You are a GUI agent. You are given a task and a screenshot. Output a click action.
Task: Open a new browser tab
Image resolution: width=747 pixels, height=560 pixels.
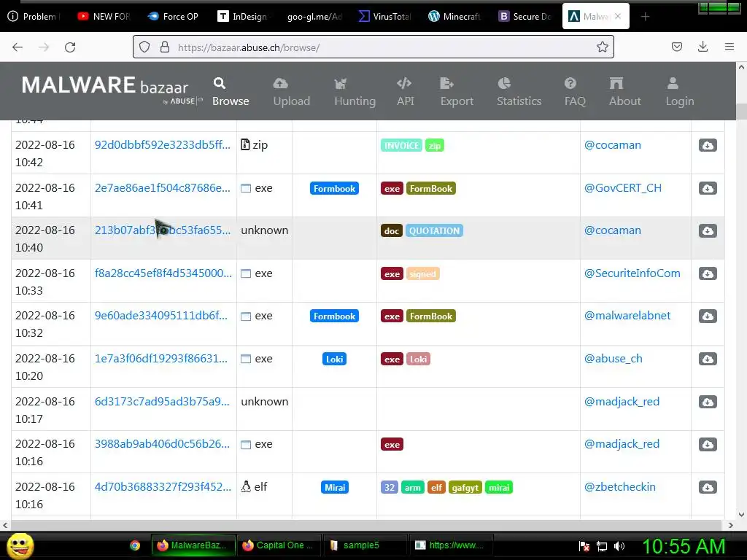[645, 17]
